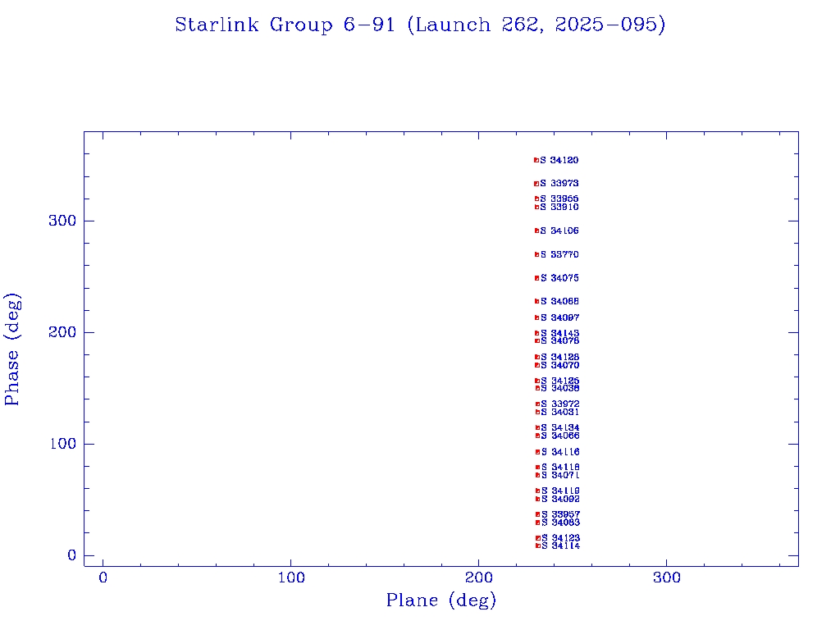Click the S 34125 satellite label text
840x630 pixels.
(x=560, y=381)
